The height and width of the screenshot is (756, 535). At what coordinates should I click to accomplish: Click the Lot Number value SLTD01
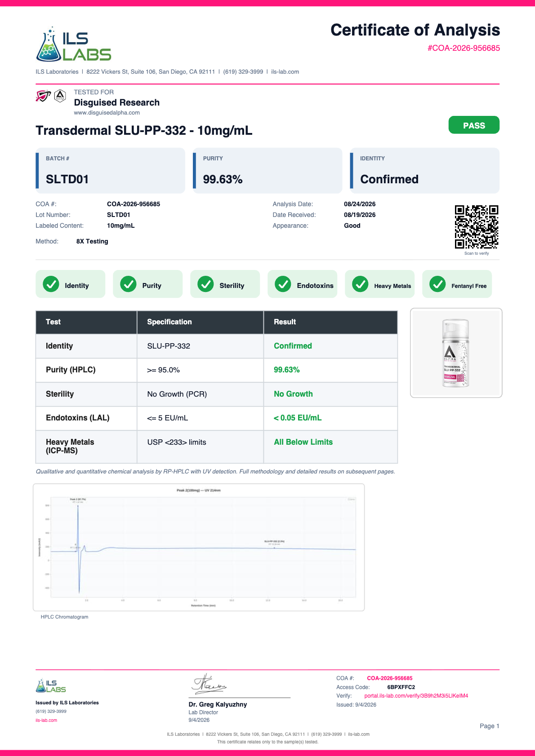[119, 215]
